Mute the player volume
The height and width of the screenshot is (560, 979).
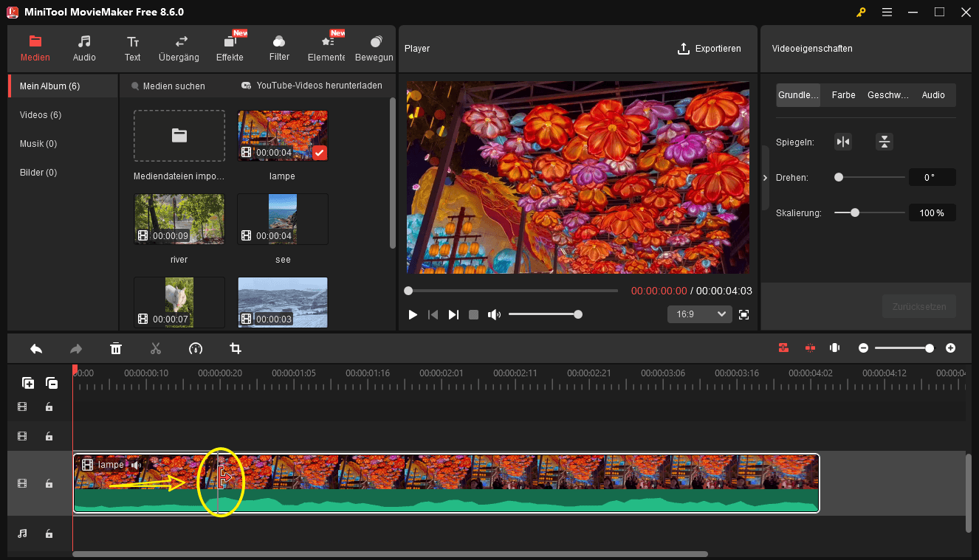pos(494,314)
